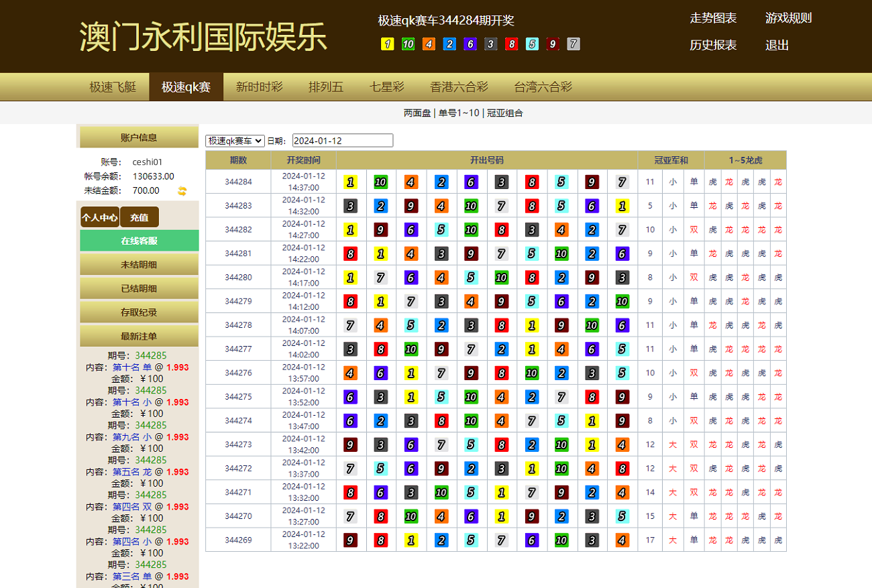Switch to the 极速飞艇 tab
This screenshot has width=872, height=588.
point(113,87)
